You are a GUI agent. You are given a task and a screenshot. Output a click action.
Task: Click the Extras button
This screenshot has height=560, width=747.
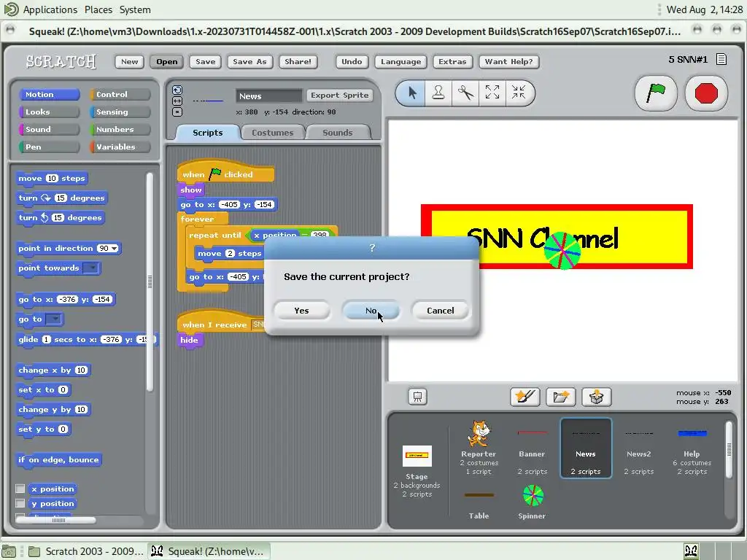[452, 61]
